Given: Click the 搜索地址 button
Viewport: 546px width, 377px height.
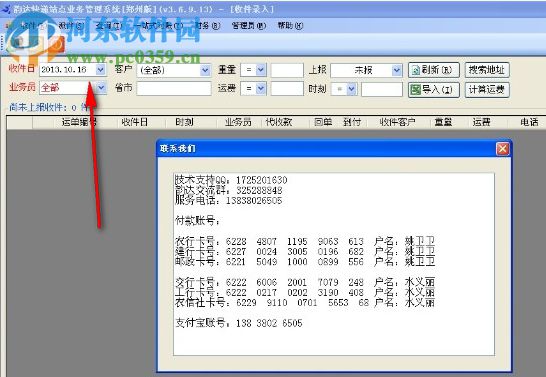Looking at the screenshot, I should pyautogui.click(x=487, y=70).
